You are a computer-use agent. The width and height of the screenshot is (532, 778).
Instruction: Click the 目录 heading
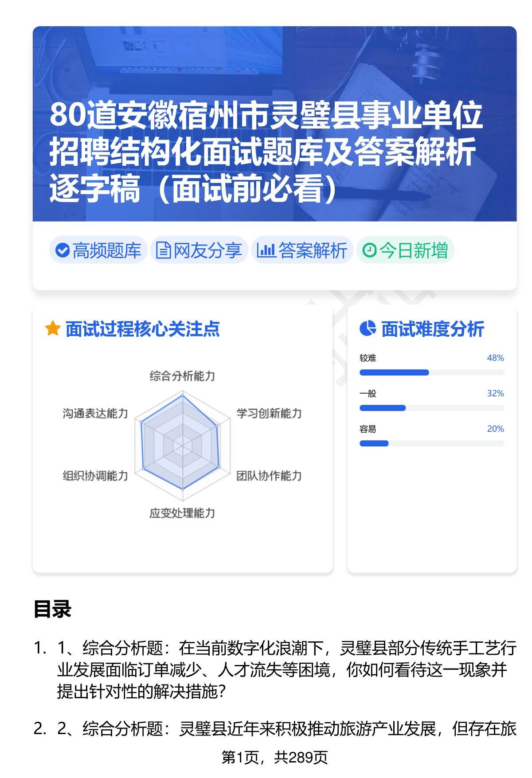tap(52, 609)
